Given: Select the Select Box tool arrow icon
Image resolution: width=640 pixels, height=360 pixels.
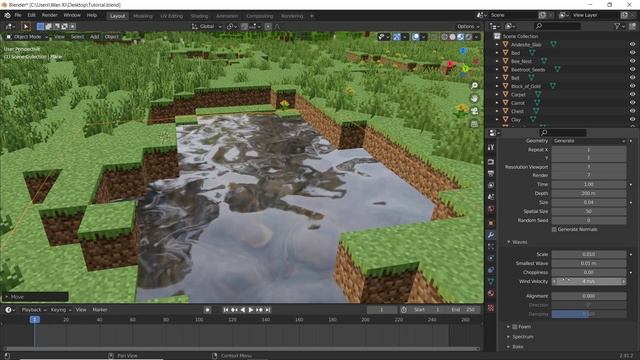Looking at the screenshot, I should coord(26,27).
